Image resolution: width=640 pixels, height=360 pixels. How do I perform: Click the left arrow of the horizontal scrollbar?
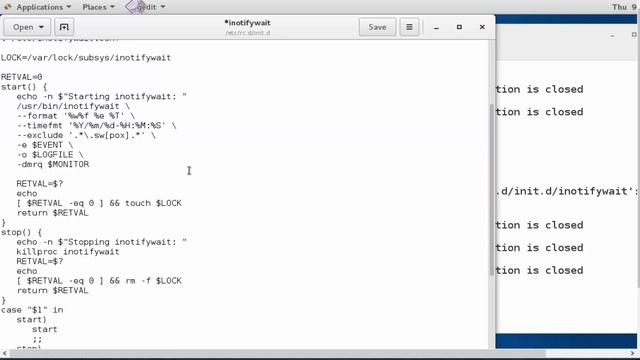(4, 353)
